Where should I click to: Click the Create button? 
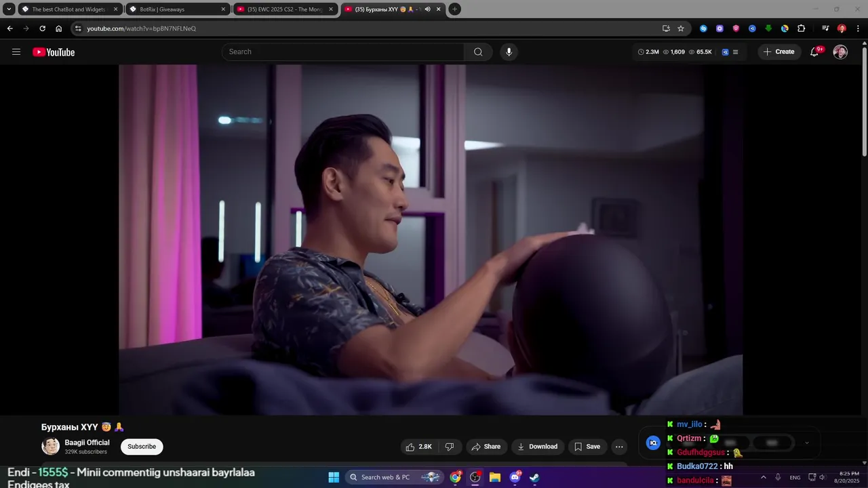[779, 52]
